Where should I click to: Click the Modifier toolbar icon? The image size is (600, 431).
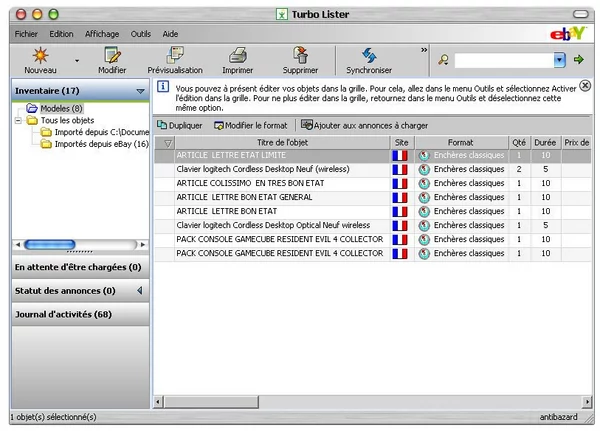[x=112, y=56]
